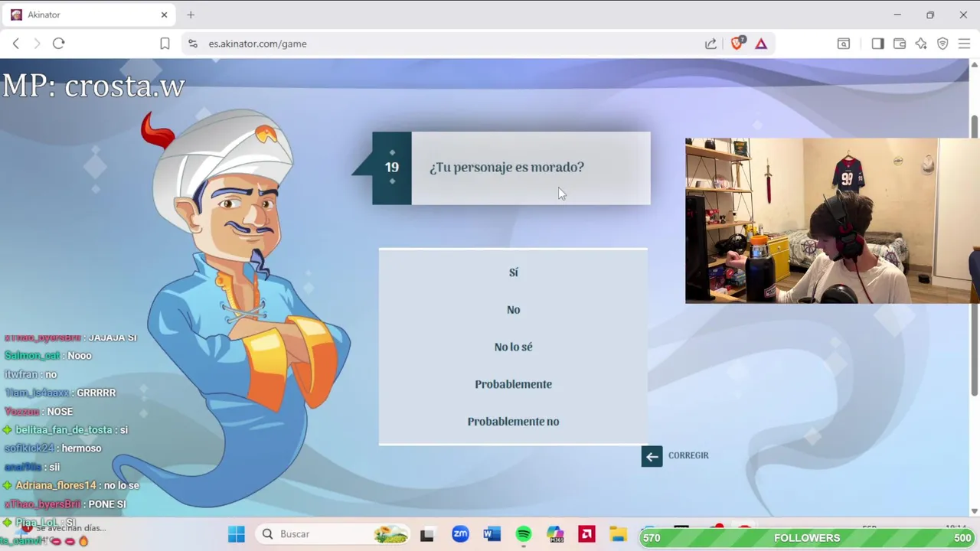This screenshot has width=980, height=551.
Task: Open Leo AI assistant icon
Action: [921, 44]
